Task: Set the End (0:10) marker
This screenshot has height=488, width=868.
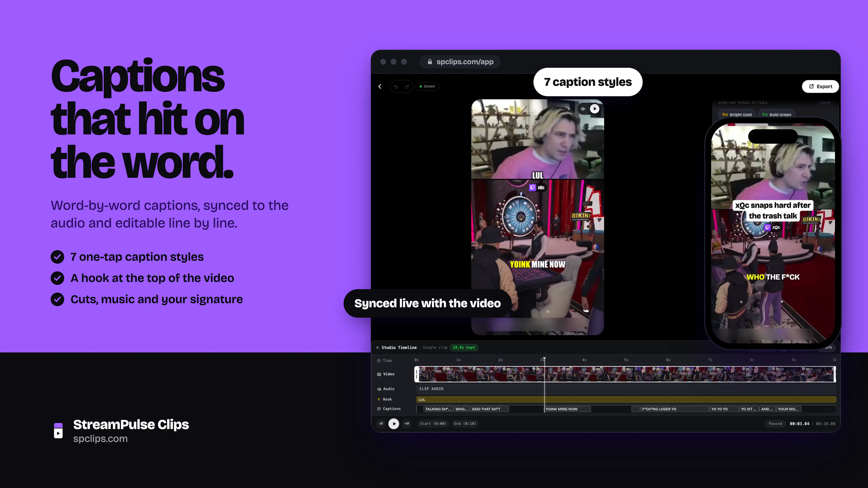Action: (x=465, y=424)
